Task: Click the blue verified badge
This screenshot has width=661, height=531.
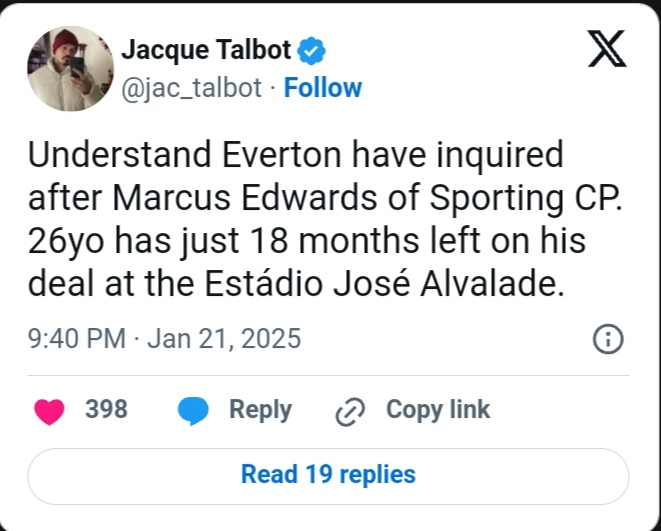Action: tap(313, 49)
